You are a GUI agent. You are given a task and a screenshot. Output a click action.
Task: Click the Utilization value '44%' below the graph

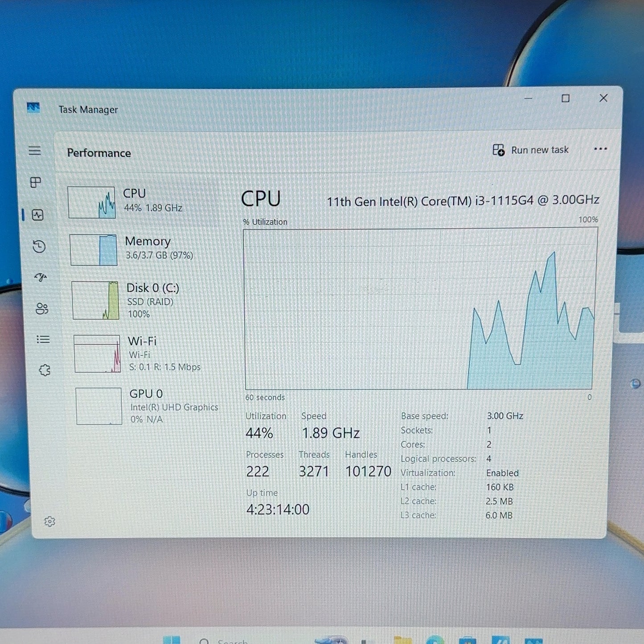259,433
